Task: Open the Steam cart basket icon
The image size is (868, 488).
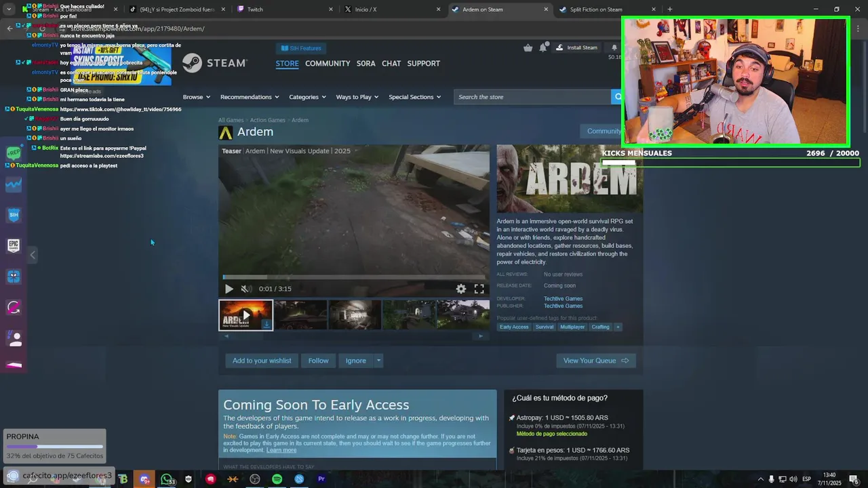Action: click(528, 47)
